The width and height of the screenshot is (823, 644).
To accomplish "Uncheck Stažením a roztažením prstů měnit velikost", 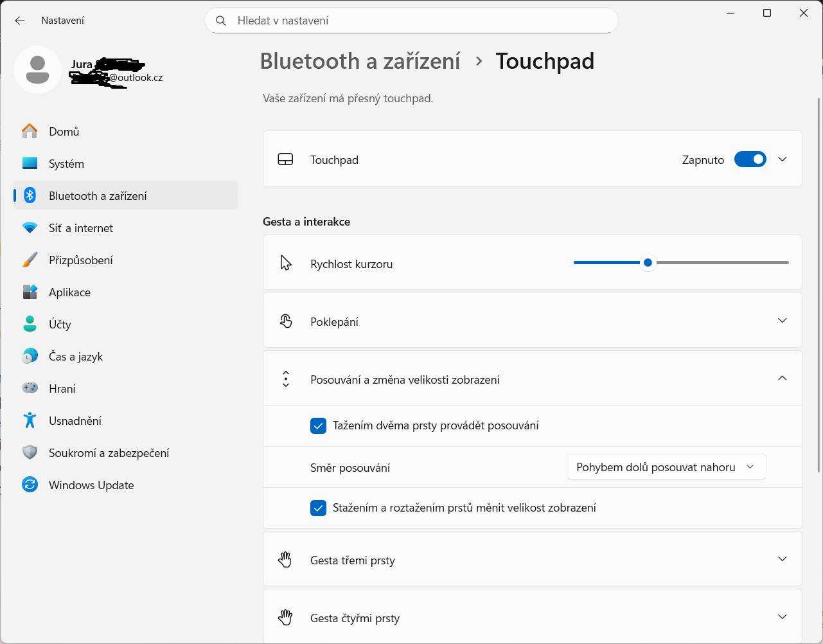I will pos(318,508).
